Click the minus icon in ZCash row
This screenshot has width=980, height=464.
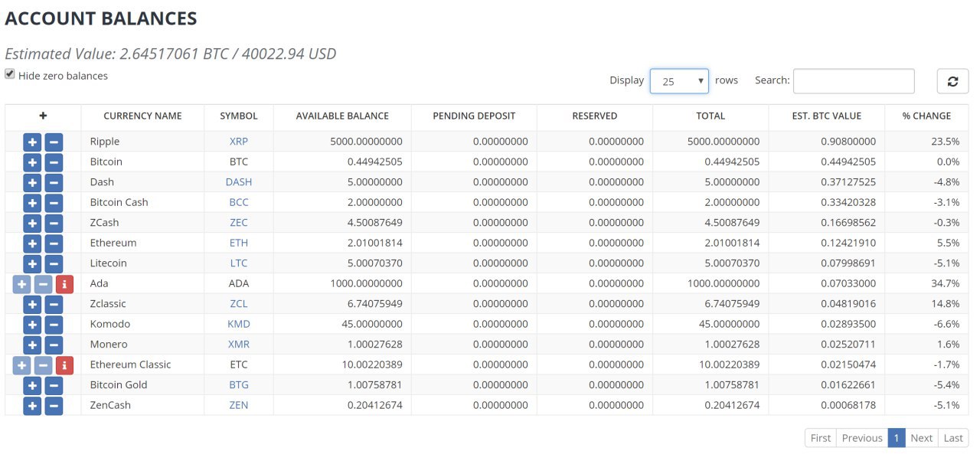[54, 223]
